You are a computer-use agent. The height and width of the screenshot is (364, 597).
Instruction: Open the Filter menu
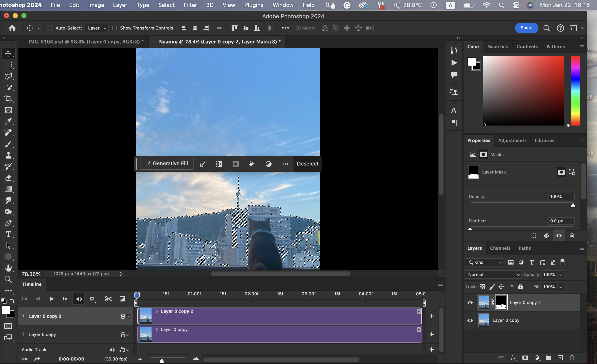click(x=190, y=5)
